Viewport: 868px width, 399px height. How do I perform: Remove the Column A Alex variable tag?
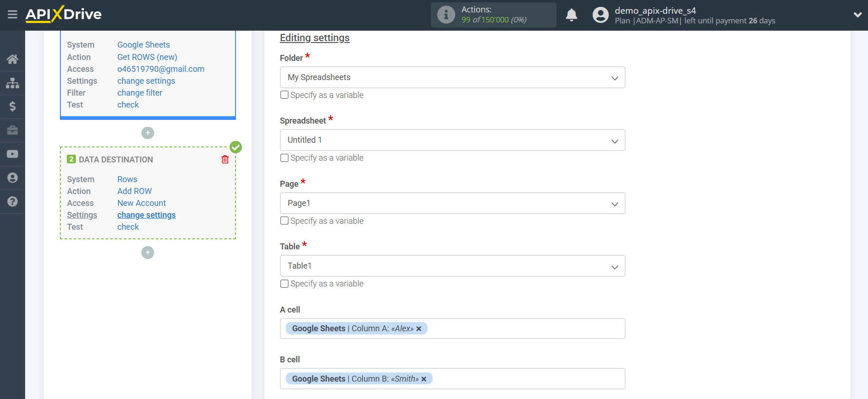click(419, 329)
